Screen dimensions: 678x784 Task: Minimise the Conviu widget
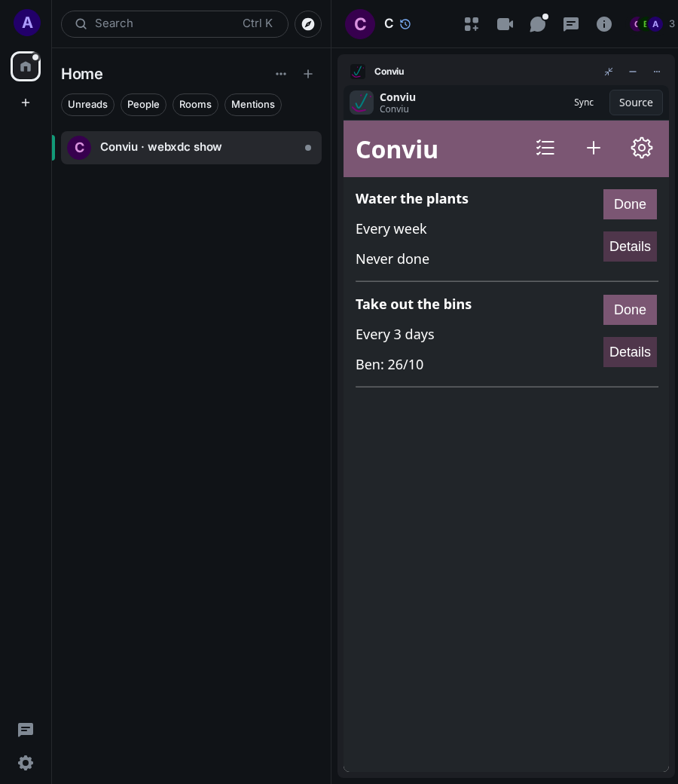(x=633, y=72)
